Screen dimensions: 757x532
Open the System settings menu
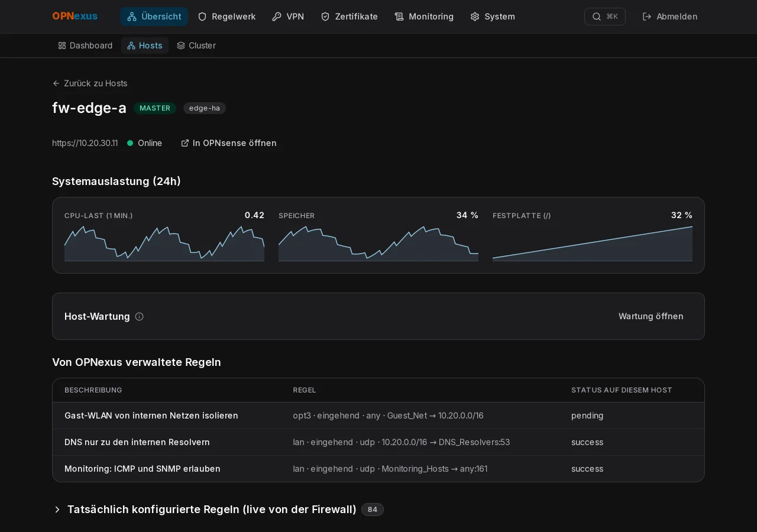point(493,17)
